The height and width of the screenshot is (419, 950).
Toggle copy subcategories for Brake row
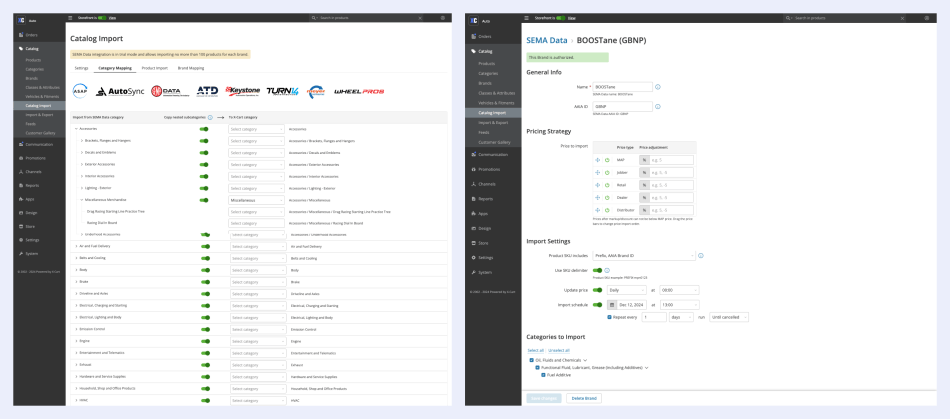click(x=205, y=282)
